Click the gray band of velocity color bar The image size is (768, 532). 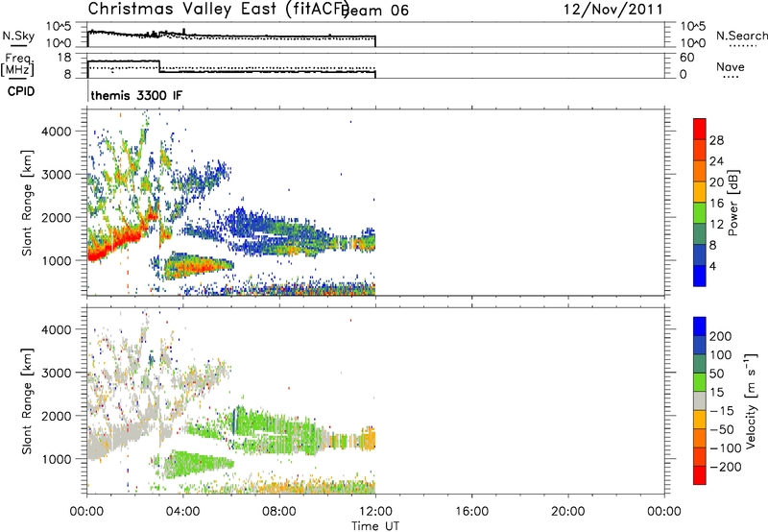click(x=700, y=401)
